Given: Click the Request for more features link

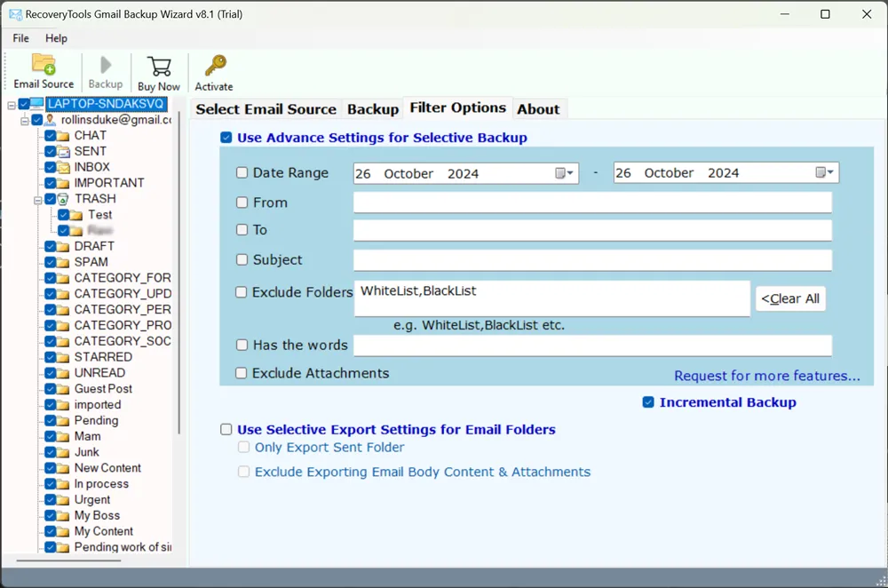Looking at the screenshot, I should [x=766, y=376].
